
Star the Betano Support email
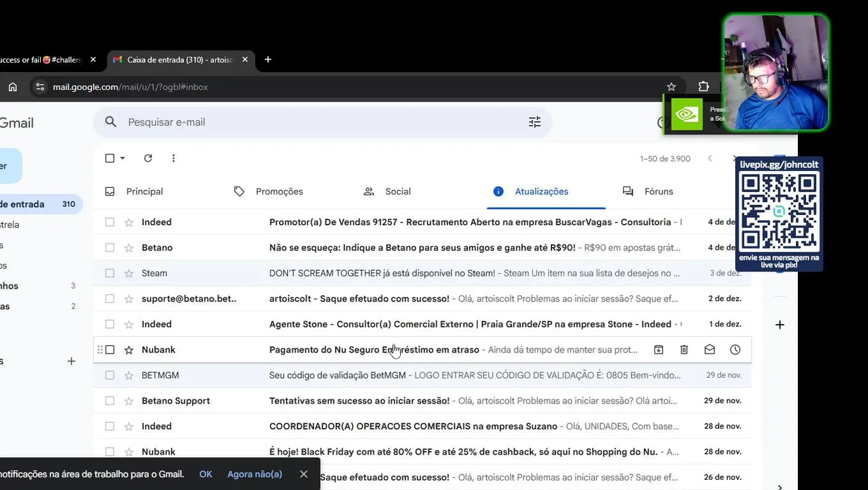coord(129,401)
